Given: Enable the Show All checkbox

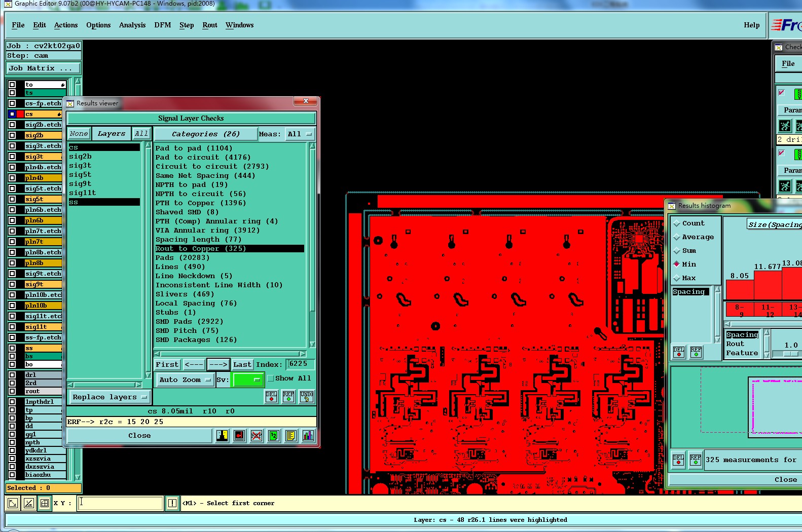Looking at the screenshot, I should pyautogui.click(x=271, y=378).
